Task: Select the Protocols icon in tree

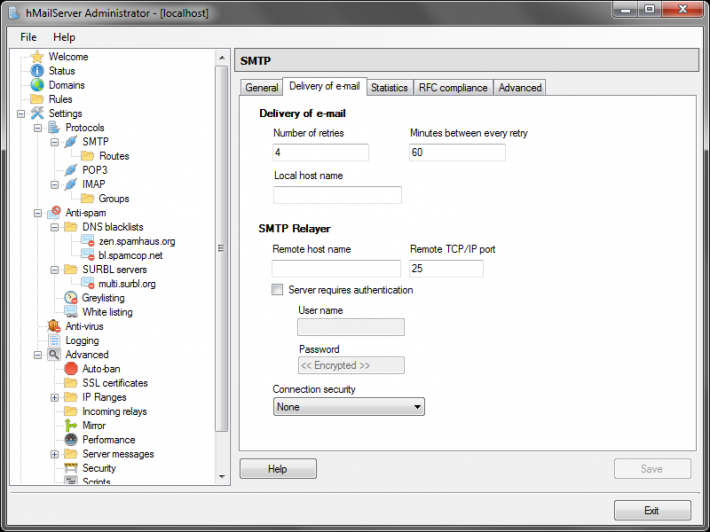Action: (x=54, y=128)
